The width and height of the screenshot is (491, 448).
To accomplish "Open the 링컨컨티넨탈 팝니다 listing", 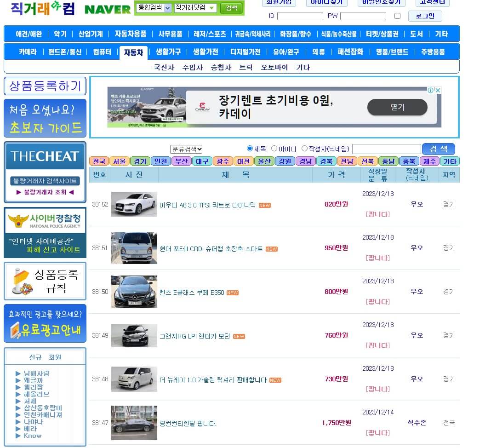I will coord(188,424).
